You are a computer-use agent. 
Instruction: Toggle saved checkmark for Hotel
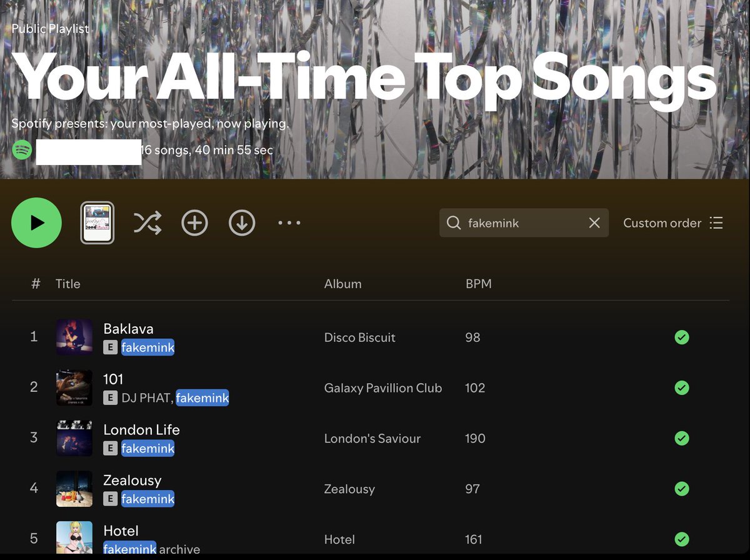(x=682, y=539)
